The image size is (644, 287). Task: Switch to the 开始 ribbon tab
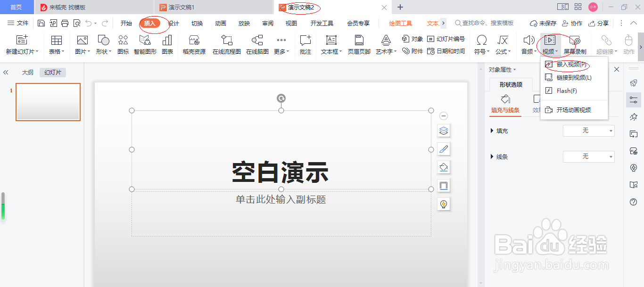[126, 23]
